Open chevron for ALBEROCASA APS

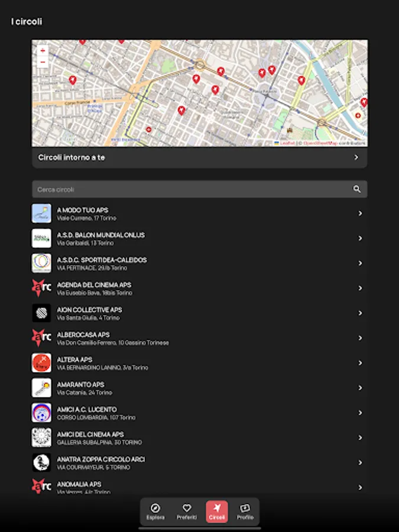(x=360, y=338)
